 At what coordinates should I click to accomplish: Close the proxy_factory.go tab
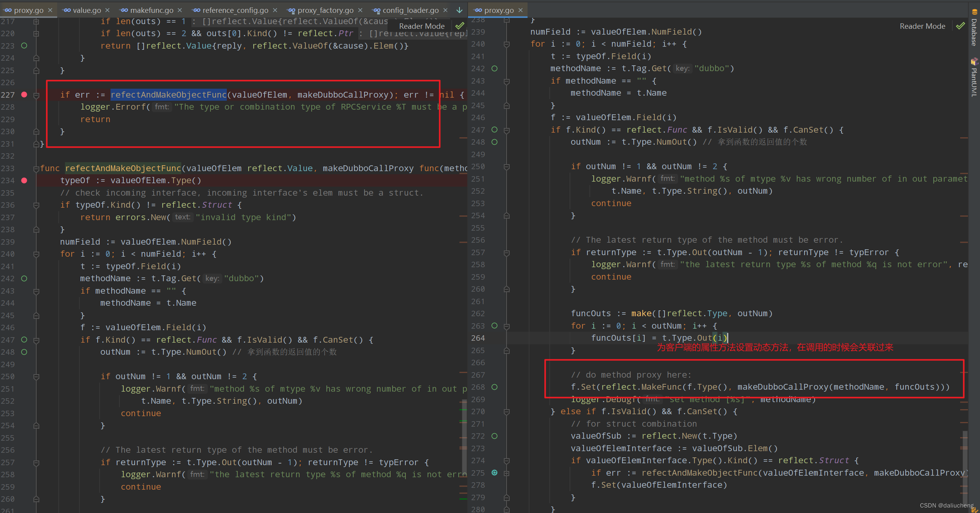360,10
